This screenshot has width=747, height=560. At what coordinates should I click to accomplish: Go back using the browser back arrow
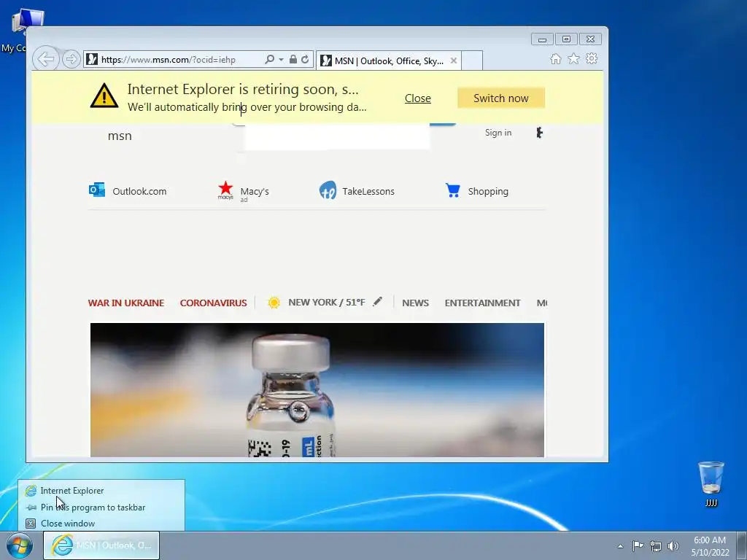pyautogui.click(x=46, y=59)
